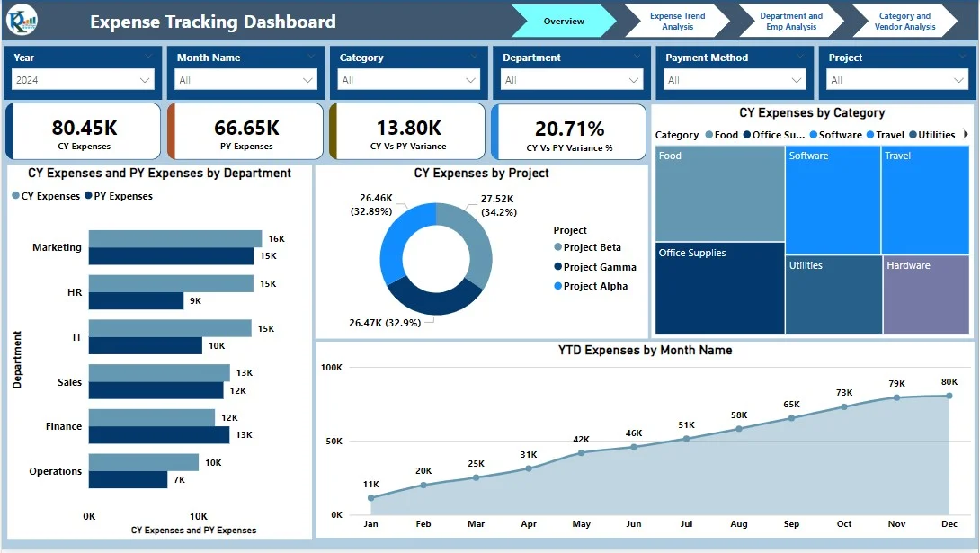Switch to Expense Trend Analysis tab
Viewport: 980px width, 553px height.
click(x=678, y=22)
